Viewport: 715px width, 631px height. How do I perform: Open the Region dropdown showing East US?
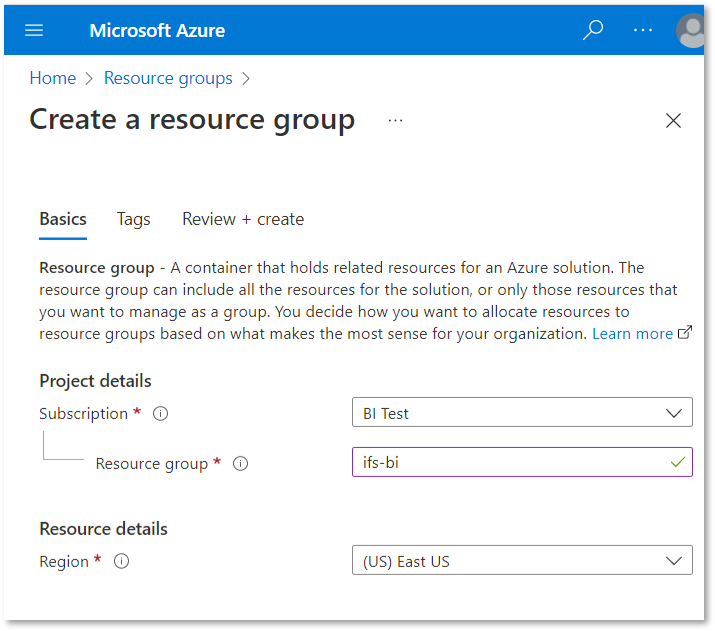[x=522, y=560]
